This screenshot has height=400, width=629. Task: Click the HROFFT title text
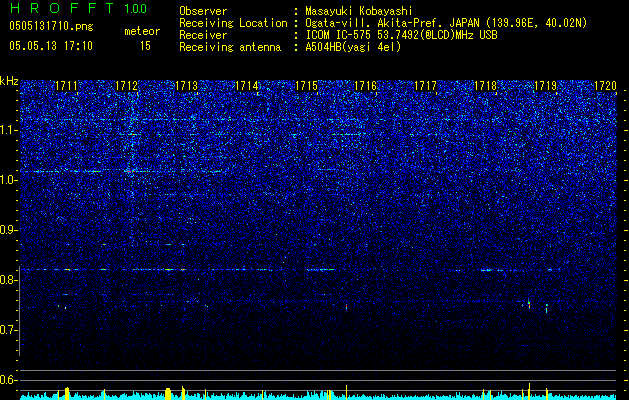[62, 8]
